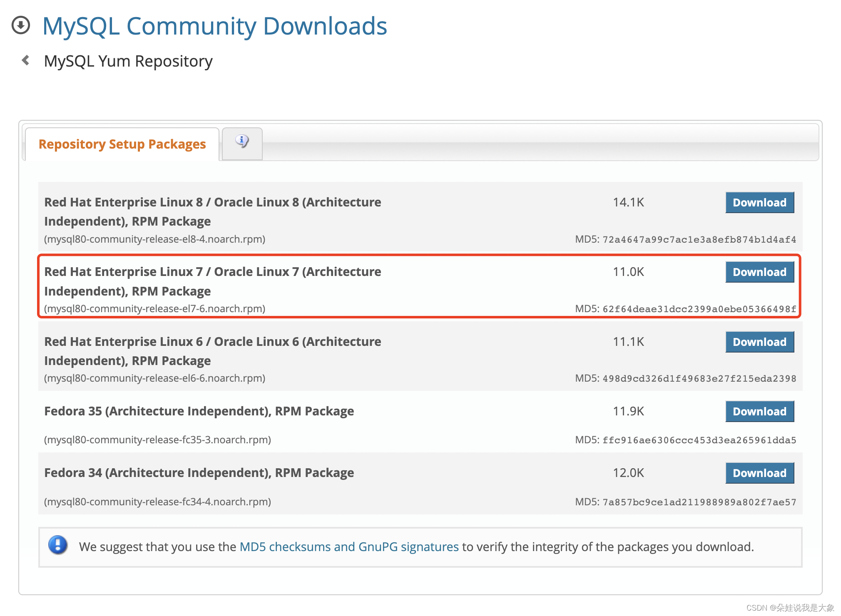Download the Fedora 34 RPM package
The image size is (841, 616).
coord(759,473)
